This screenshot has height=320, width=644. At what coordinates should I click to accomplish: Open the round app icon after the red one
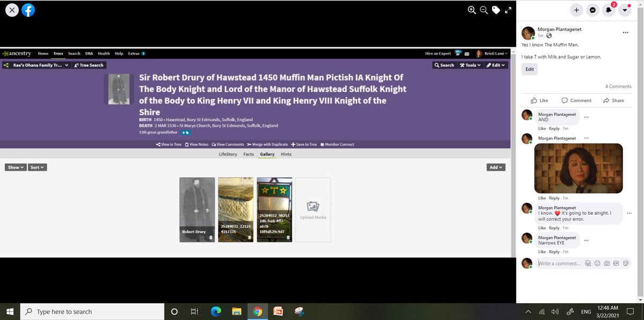point(299,311)
